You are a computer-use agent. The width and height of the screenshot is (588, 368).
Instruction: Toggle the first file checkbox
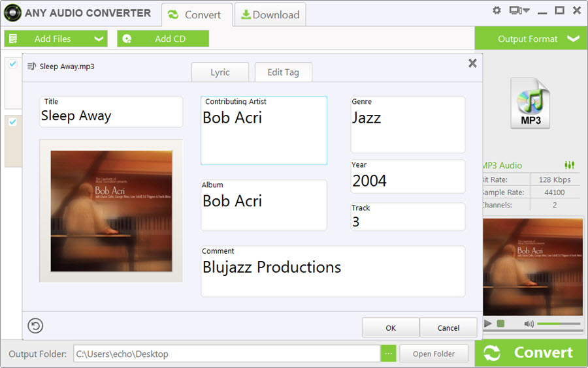pyautogui.click(x=13, y=64)
